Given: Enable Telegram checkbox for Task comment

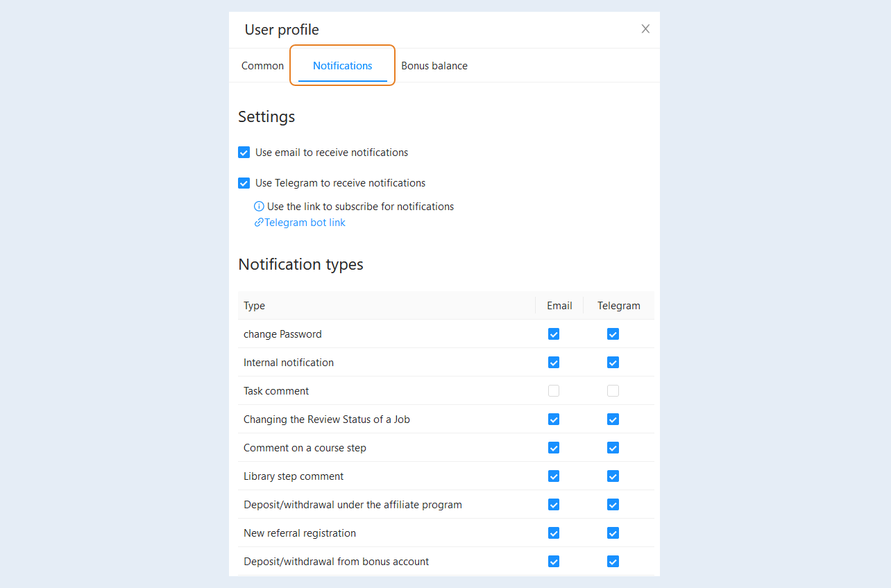Looking at the screenshot, I should (613, 391).
